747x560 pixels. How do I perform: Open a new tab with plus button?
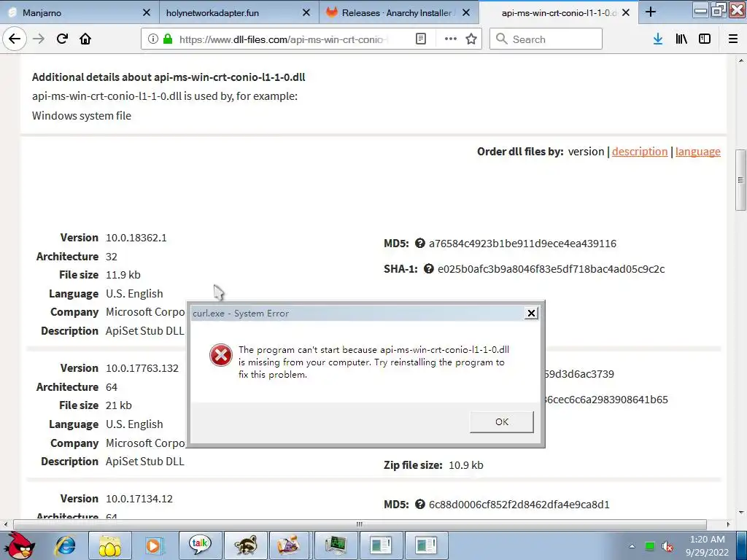tap(650, 12)
